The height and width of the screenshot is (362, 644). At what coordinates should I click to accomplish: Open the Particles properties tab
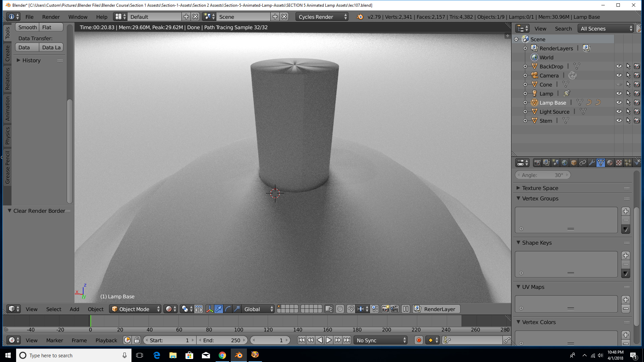(x=628, y=163)
